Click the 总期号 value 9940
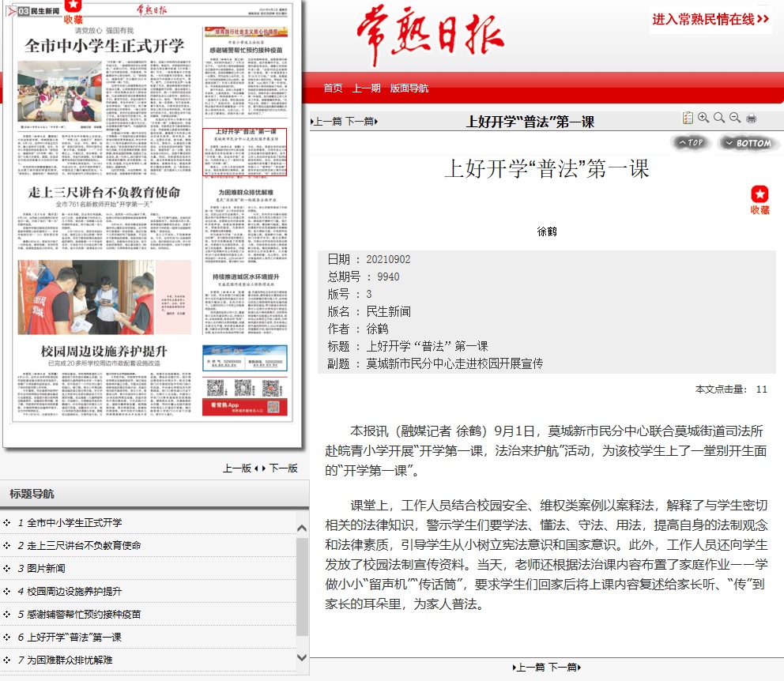784x681 pixels. 388,277
